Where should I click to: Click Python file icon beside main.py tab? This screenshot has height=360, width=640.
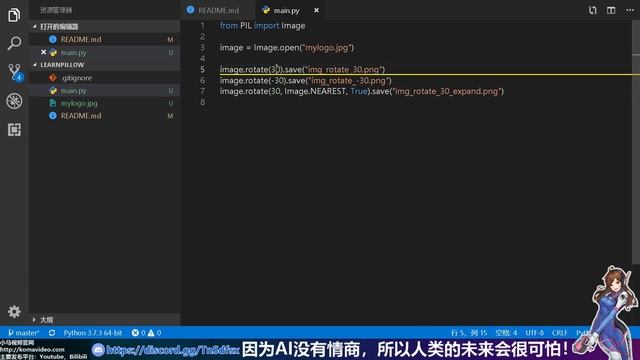click(x=266, y=10)
